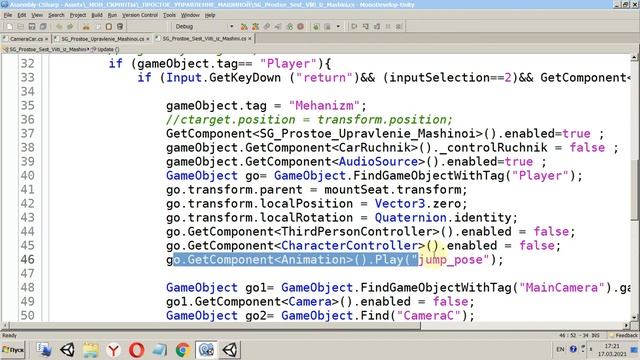Open the first Unity icon in taskbar
Viewport: 640px width, 360px height.
67,350
